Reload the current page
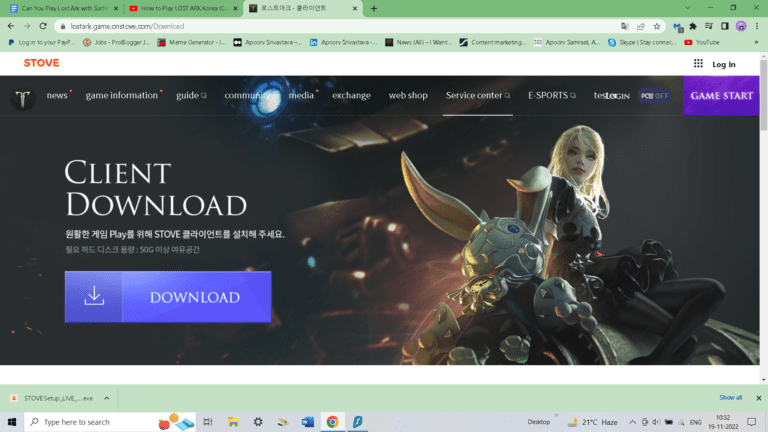This screenshot has width=768, height=432. (43, 26)
